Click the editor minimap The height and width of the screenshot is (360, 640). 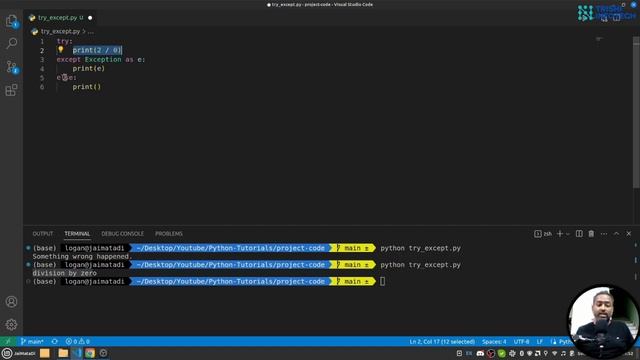coord(599,39)
